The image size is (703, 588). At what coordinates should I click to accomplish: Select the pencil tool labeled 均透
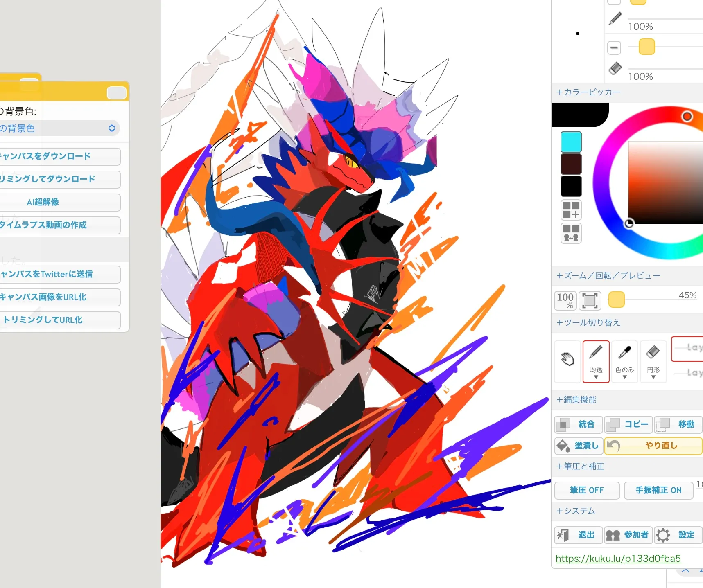point(596,361)
